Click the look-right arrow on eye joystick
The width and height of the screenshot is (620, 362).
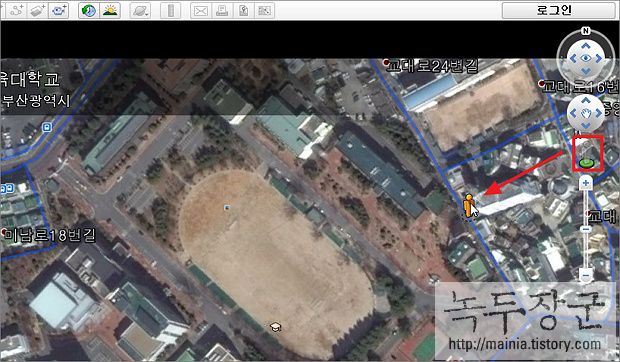pyautogui.click(x=599, y=59)
